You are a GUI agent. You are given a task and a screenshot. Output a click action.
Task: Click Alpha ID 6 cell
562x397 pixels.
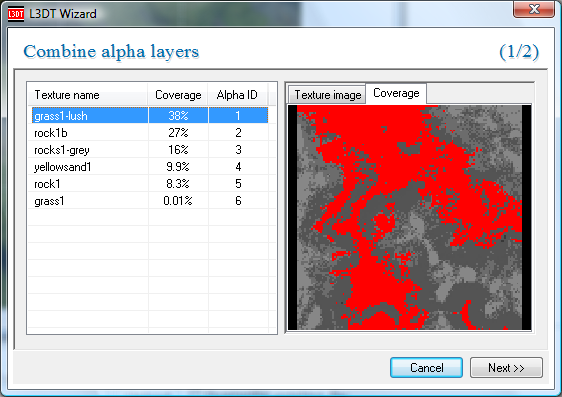(238, 201)
